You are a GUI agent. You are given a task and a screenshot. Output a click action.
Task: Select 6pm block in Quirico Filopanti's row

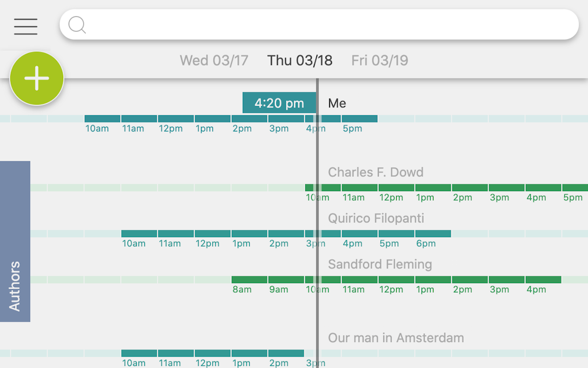click(x=433, y=234)
